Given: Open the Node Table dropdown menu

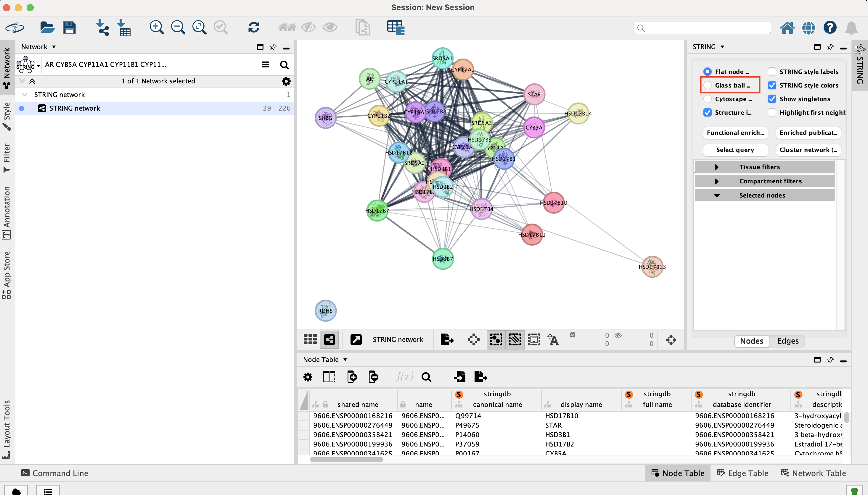Looking at the screenshot, I should (345, 360).
